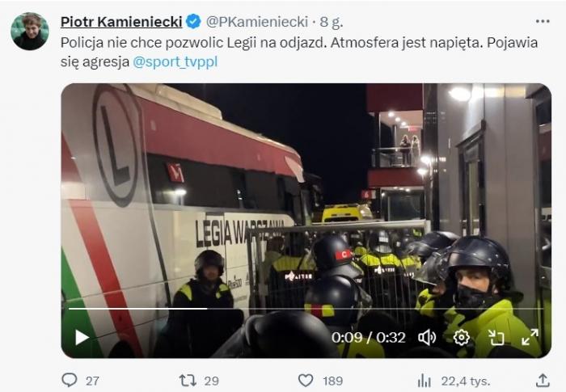Click Piotr Kamieniecki's profile avatar

coord(30,32)
